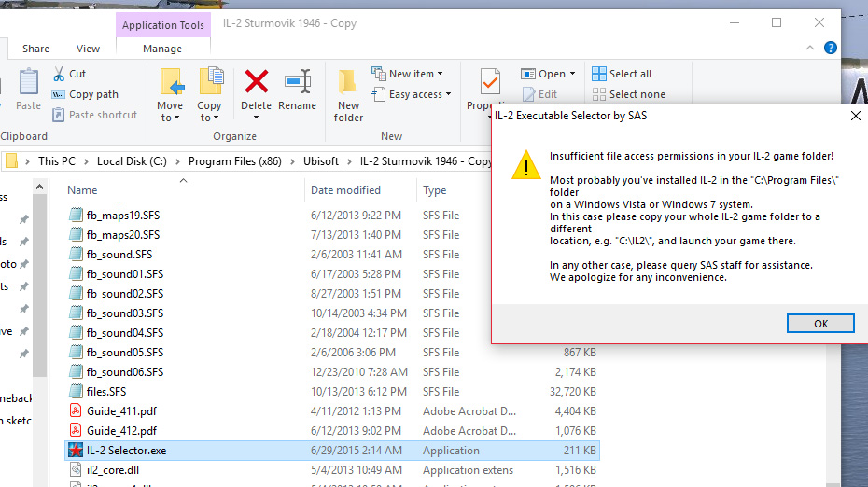
Task: Select the Application Tools contextual tab
Action: [162, 25]
